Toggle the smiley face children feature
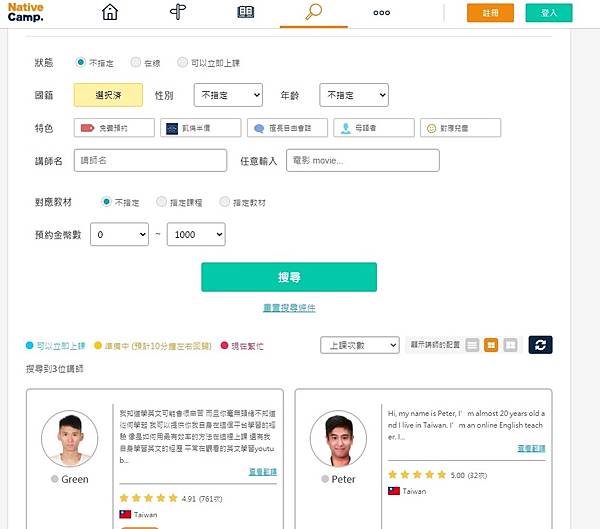 (x=460, y=128)
